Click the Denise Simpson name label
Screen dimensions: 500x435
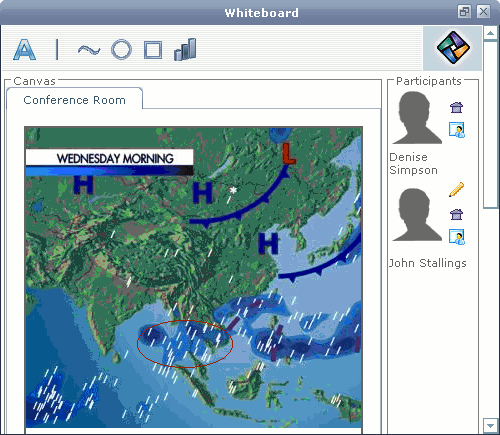[x=413, y=164]
